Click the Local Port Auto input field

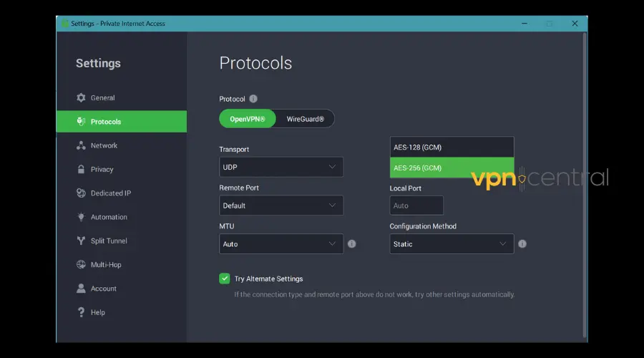point(416,205)
